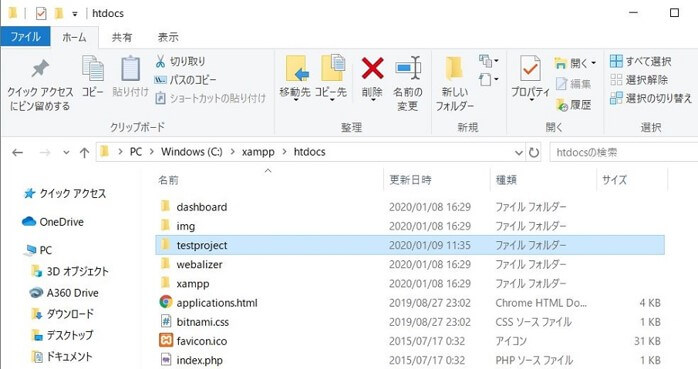Switch to the Home (ホーム) tab
This screenshot has width=698, height=369.
point(74,37)
